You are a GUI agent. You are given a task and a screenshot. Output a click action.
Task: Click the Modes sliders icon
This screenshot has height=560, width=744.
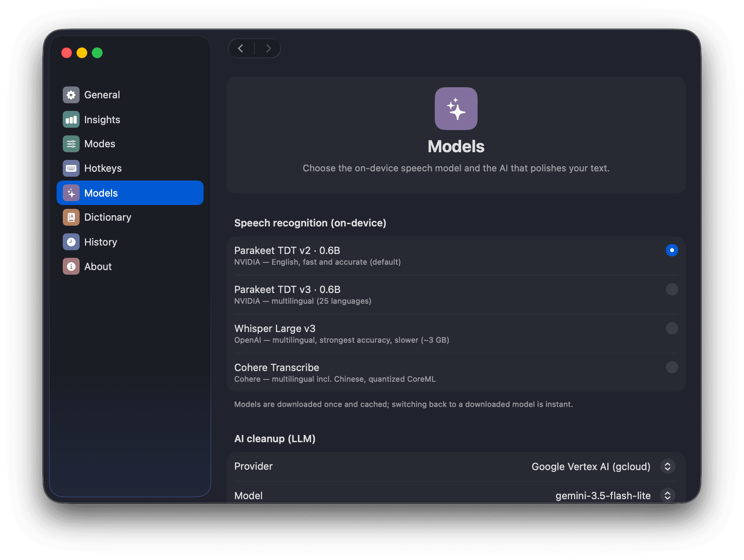(71, 144)
